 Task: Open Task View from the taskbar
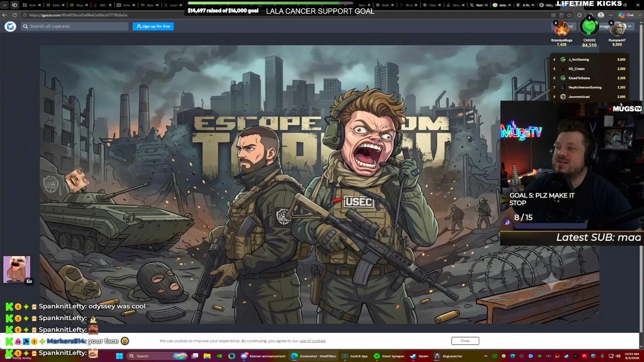195,356
